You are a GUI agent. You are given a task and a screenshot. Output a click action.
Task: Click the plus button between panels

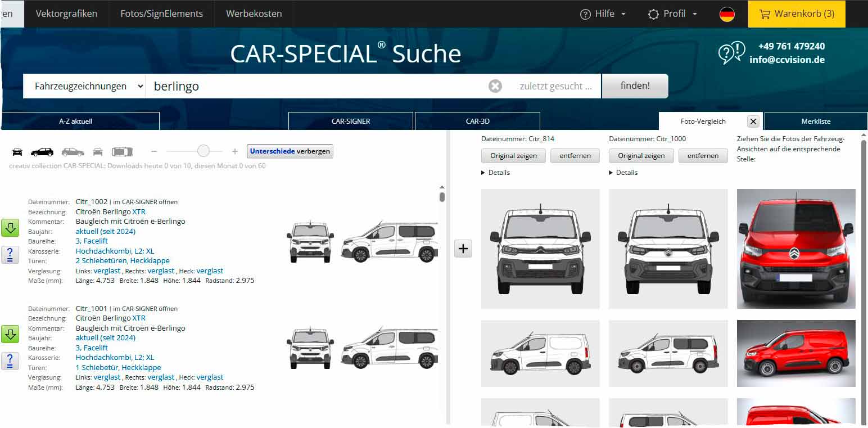(x=463, y=248)
